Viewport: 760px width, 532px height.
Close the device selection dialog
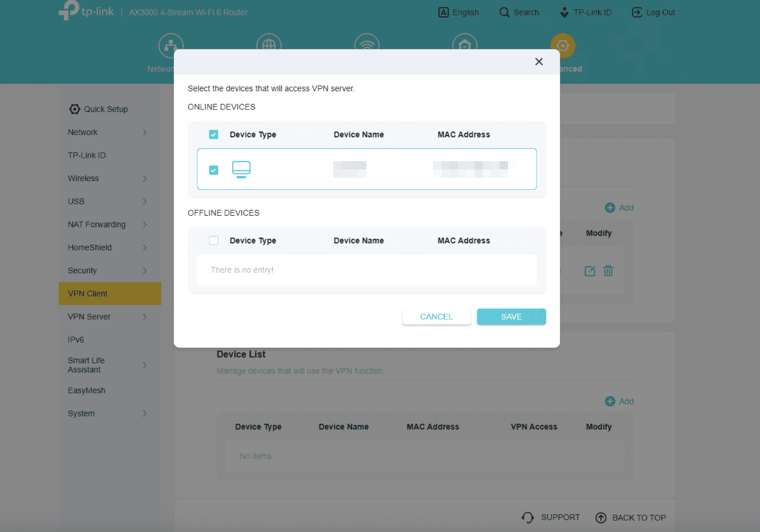point(539,62)
